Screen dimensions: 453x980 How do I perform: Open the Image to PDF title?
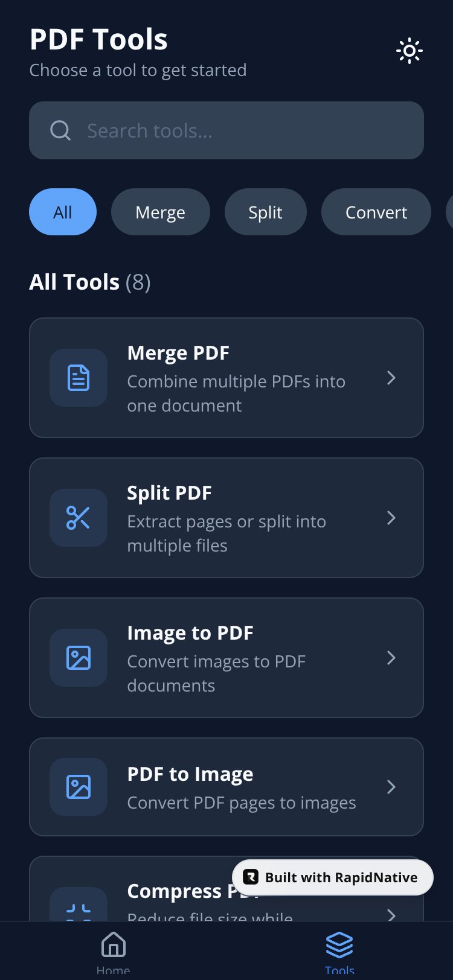pos(190,632)
